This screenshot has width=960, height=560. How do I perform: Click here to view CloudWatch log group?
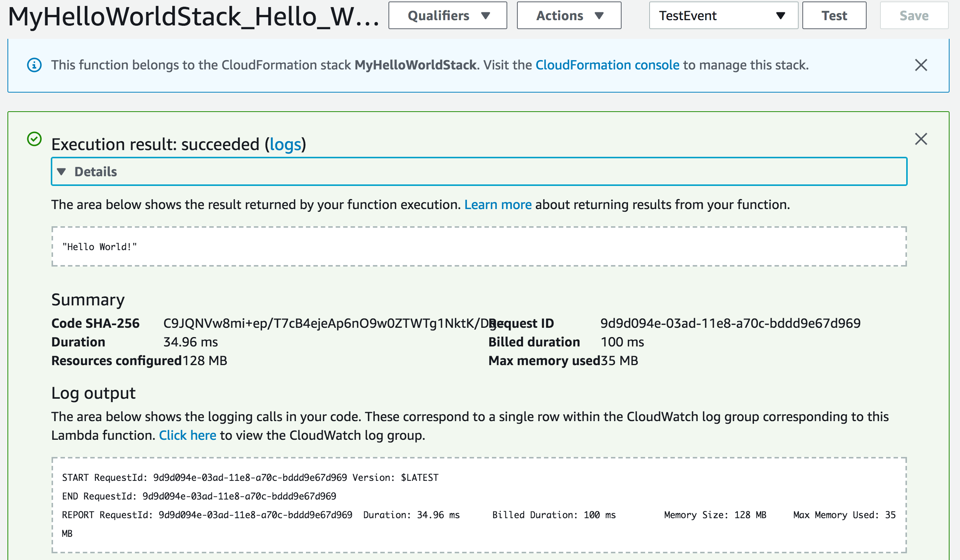188,435
